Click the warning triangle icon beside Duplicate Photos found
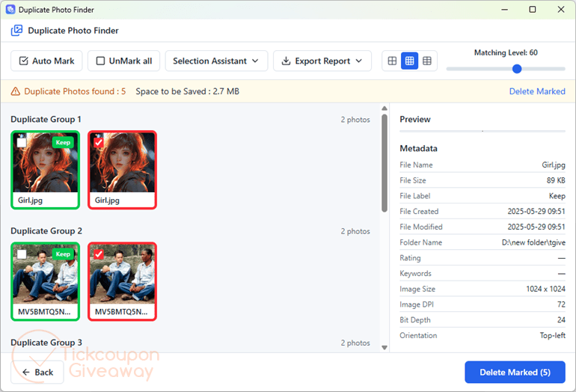576x392 pixels. (x=16, y=91)
